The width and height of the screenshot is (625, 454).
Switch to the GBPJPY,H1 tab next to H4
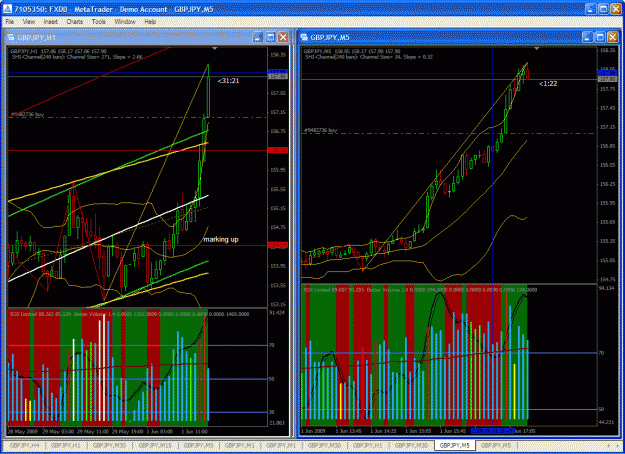(x=66, y=445)
